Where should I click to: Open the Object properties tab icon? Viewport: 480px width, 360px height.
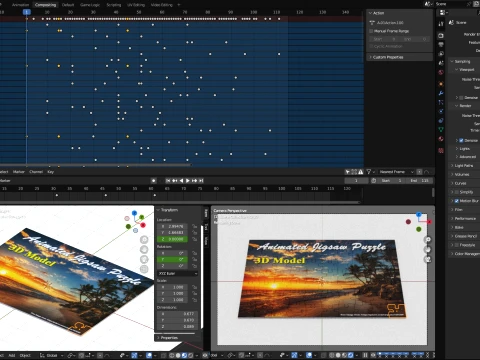441,84
